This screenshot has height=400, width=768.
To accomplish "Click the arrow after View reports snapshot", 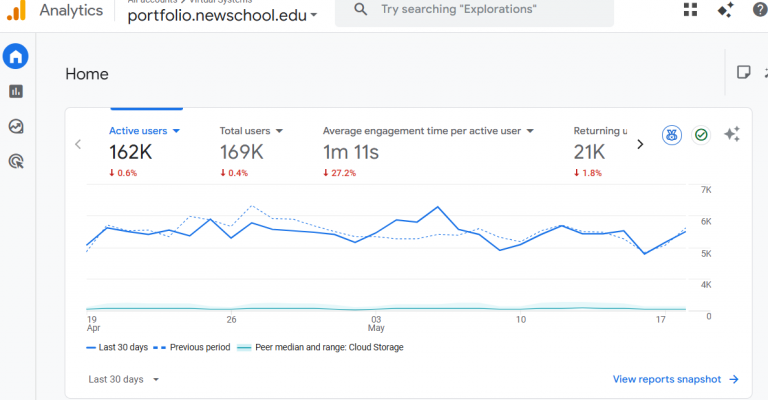I will (734, 379).
